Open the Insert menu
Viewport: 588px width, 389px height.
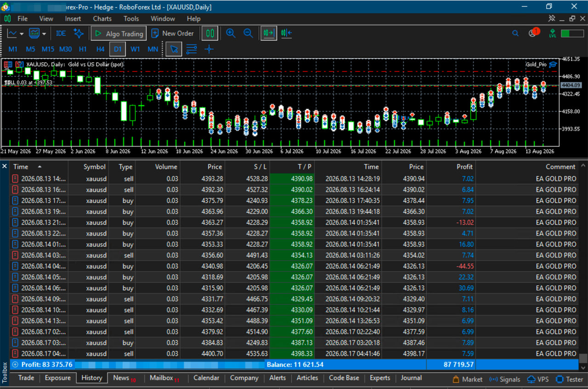click(x=73, y=19)
